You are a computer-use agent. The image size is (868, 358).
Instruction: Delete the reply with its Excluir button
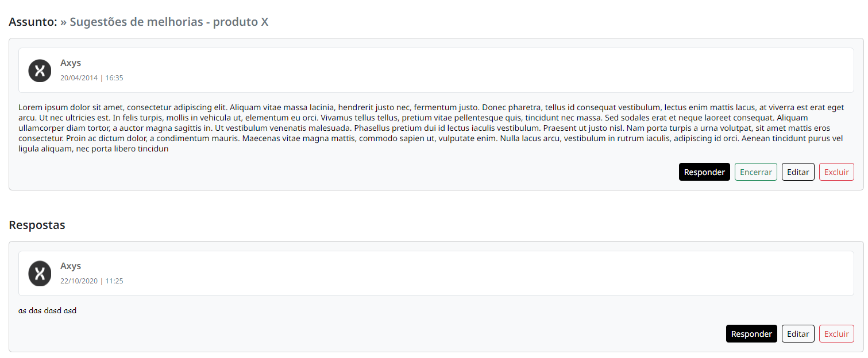[x=836, y=334]
